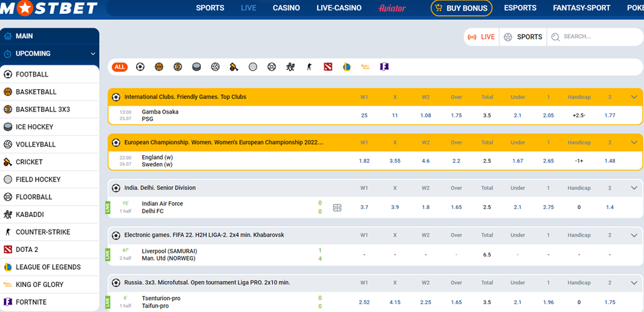Select Over 1.75 odds for Gamba Osaka match
The width and height of the screenshot is (644, 312).
[x=456, y=115]
